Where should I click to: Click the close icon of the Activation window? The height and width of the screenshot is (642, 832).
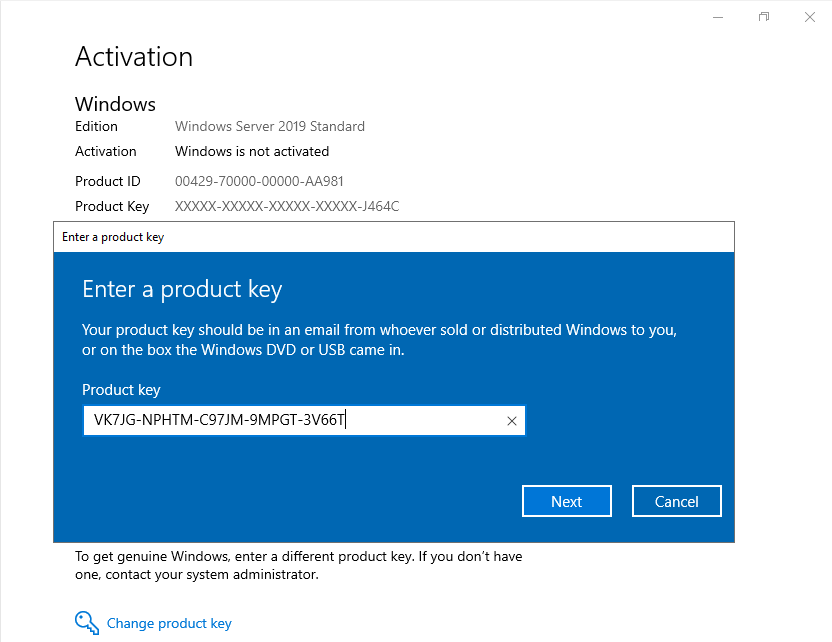click(809, 16)
